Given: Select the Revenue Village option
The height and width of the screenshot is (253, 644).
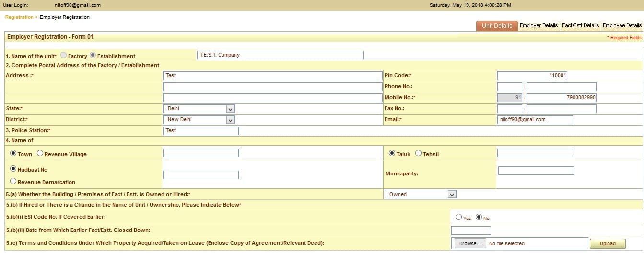Looking at the screenshot, I should tap(40, 154).
